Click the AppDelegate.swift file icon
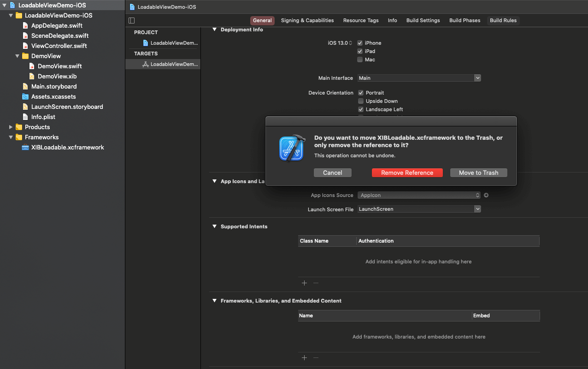This screenshot has height=369, width=588. [x=25, y=26]
